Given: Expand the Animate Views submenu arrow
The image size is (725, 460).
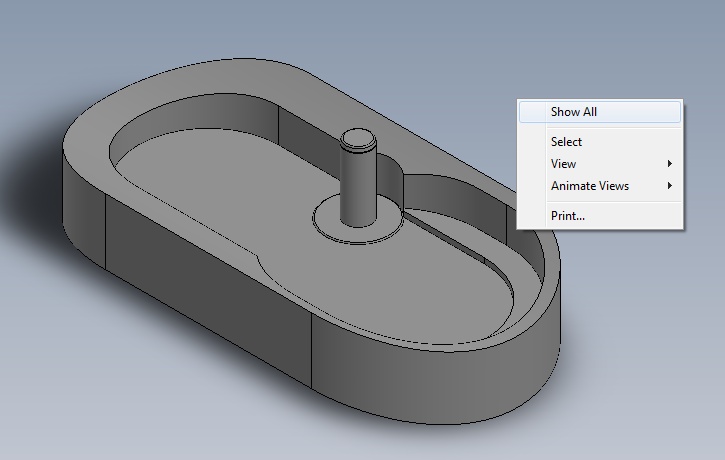Looking at the screenshot, I should tap(670, 186).
